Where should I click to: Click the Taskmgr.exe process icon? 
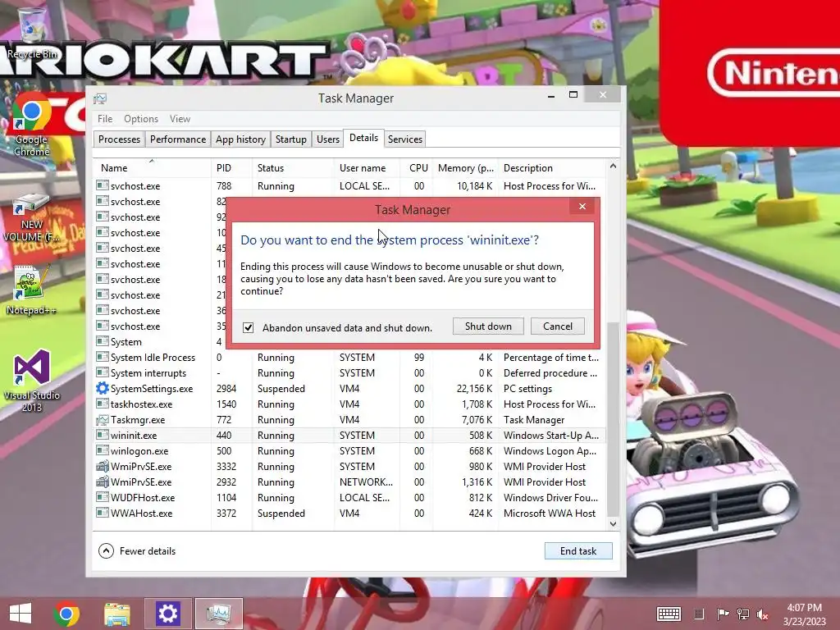tap(103, 419)
